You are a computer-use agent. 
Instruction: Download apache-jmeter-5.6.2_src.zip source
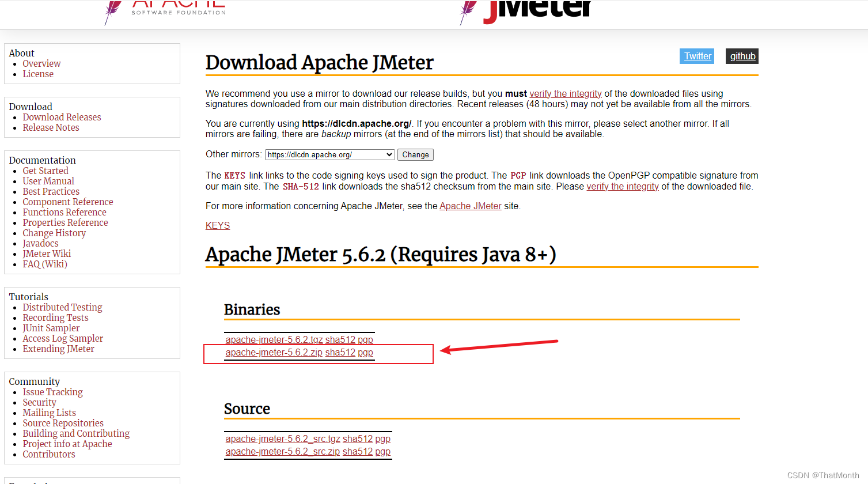pos(283,451)
